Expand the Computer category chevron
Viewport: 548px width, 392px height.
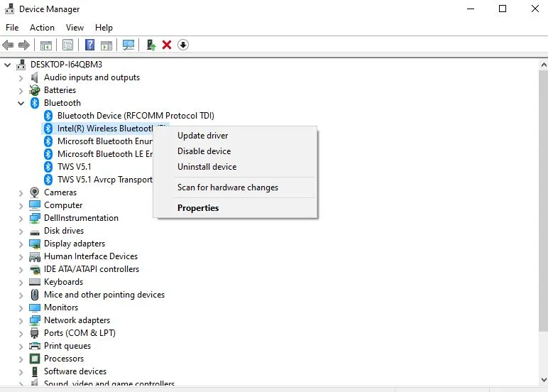(x=21, y=206)
